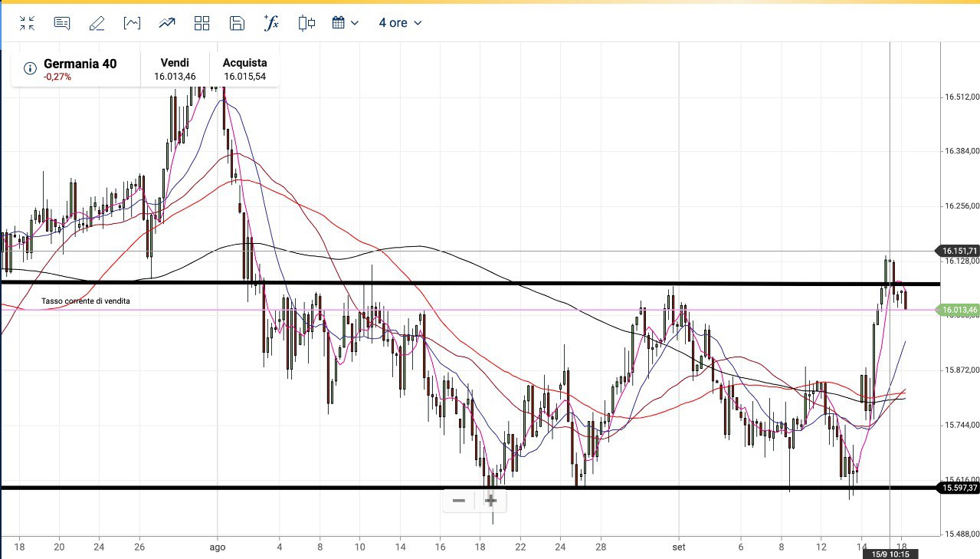Image resolution: width=980 pixels, height=559 pixels.
Task: Zoom out with the minus button
Action: (x=459, y=501)
